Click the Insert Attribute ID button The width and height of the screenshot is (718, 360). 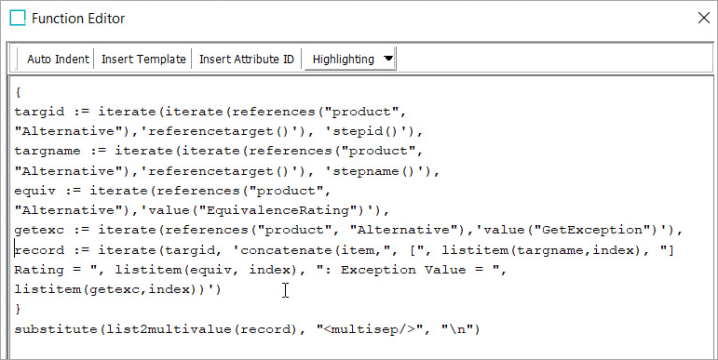click(x=246, y=59)
